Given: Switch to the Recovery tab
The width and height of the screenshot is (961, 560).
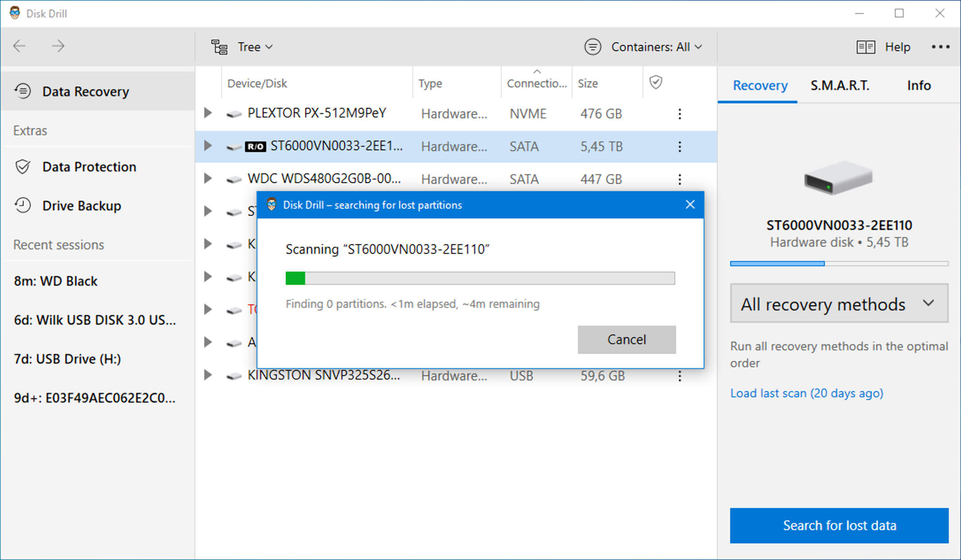Looking at the screenshot, I should 760,85.
